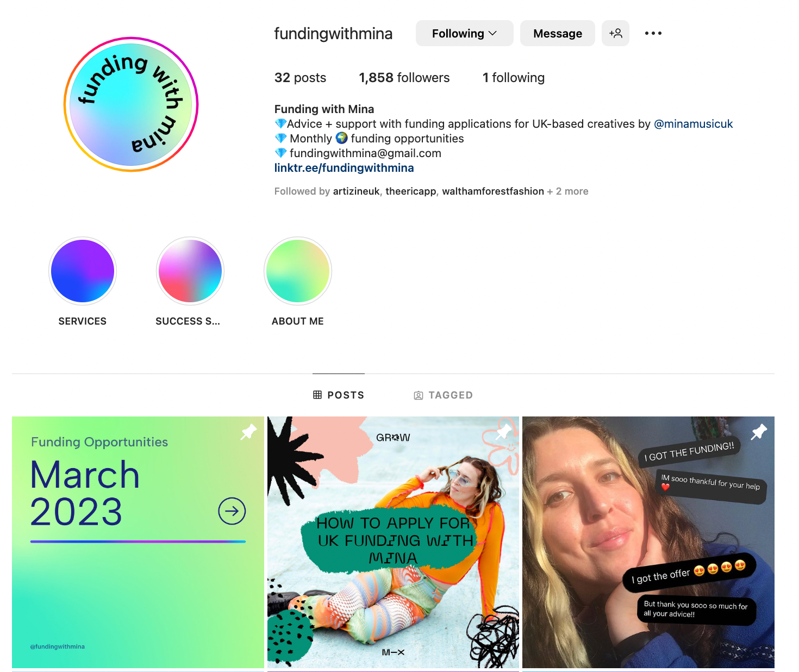Screen dimensions: 799x672
Task: Open the SERVICES story highlight
Action: click(x=83, y=271)
